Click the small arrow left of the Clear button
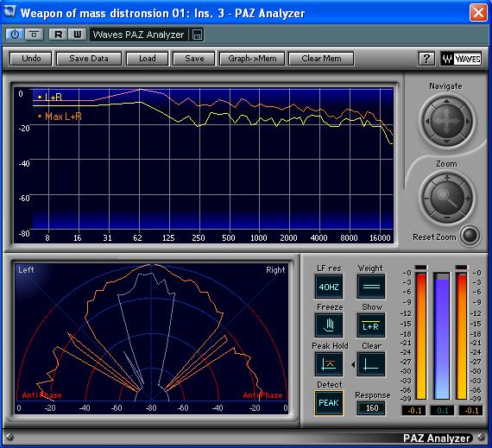 pos(353,364)
